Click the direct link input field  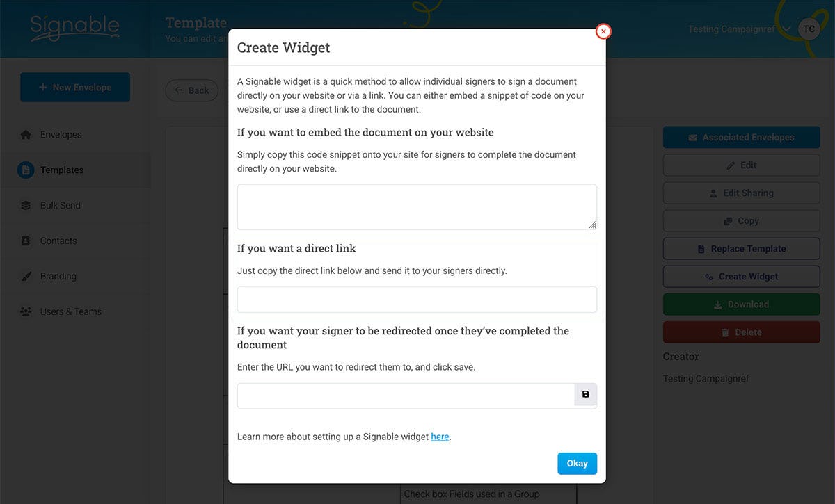coord(417,299)
